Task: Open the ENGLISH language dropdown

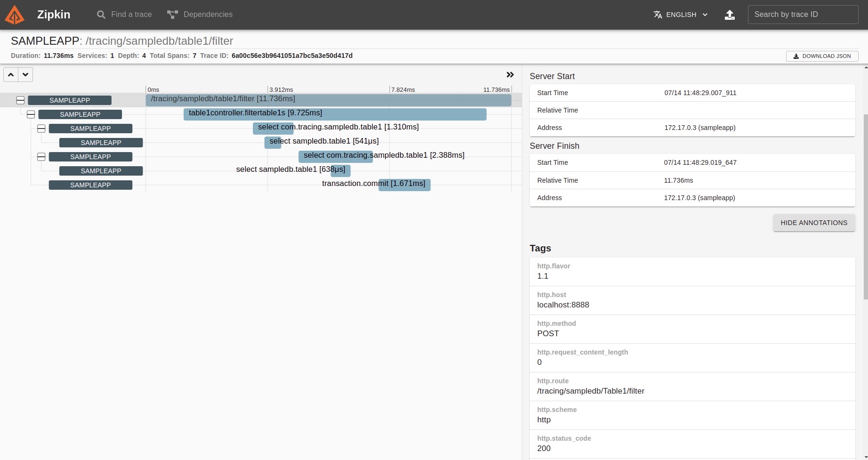Action: click(x=681, y=15)
